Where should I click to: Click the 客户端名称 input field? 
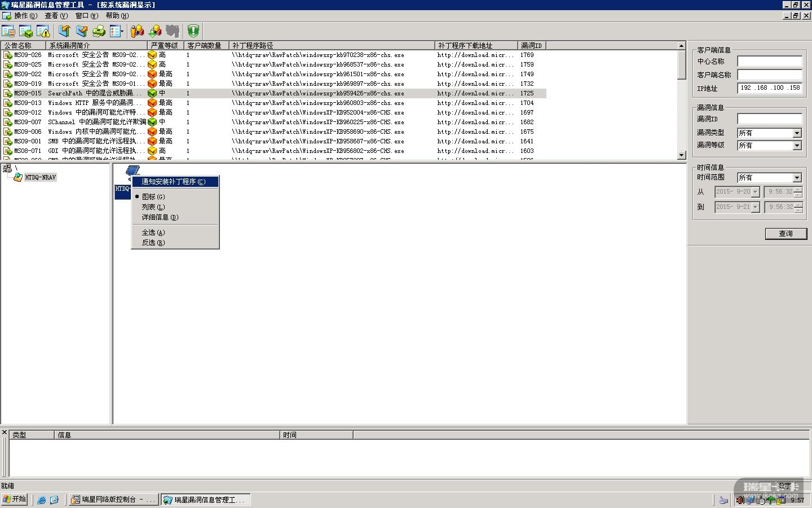click(770, 75)
